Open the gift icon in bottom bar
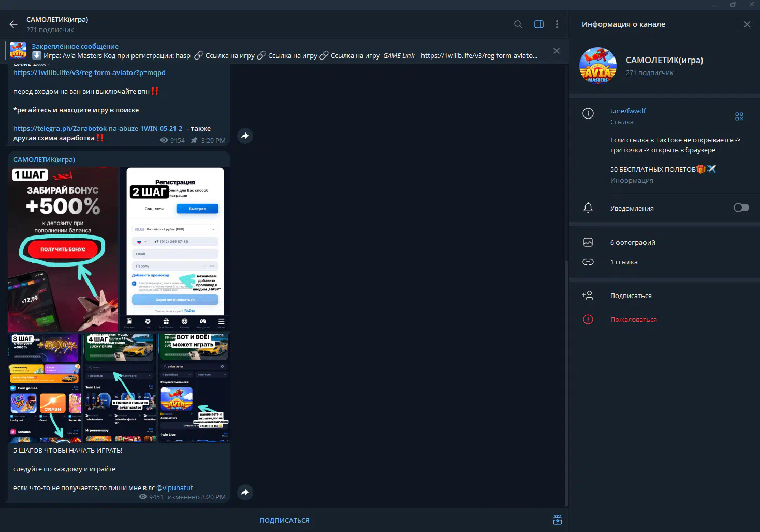 point(558,520)
